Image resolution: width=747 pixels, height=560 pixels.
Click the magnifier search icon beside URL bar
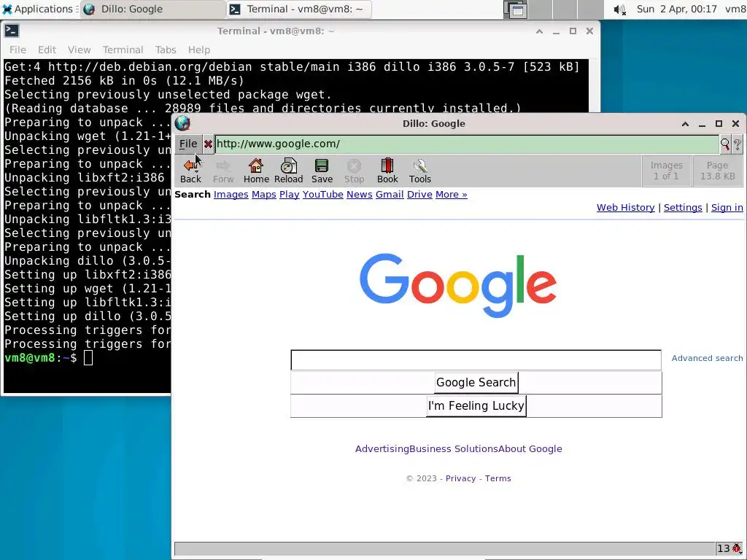[724, 144]
